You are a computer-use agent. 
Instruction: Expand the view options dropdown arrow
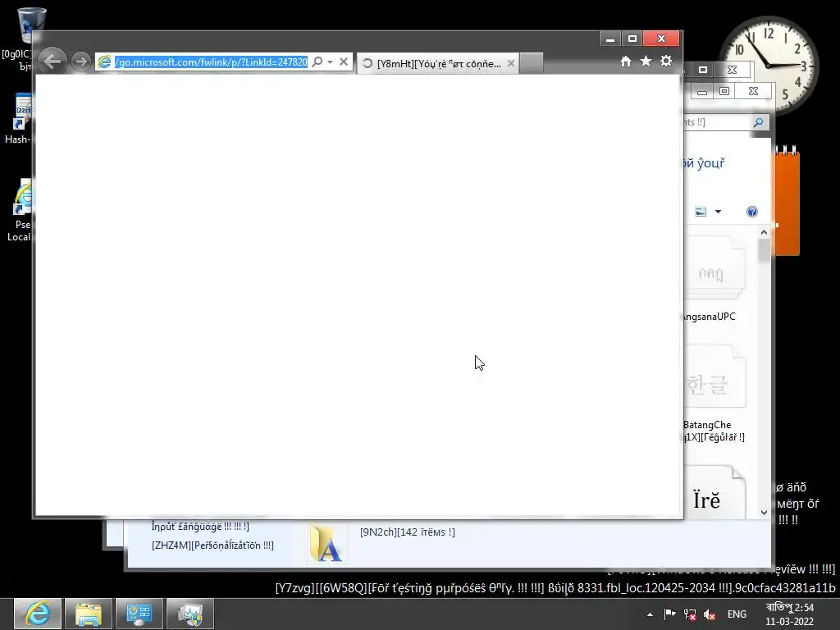[719, 212]
